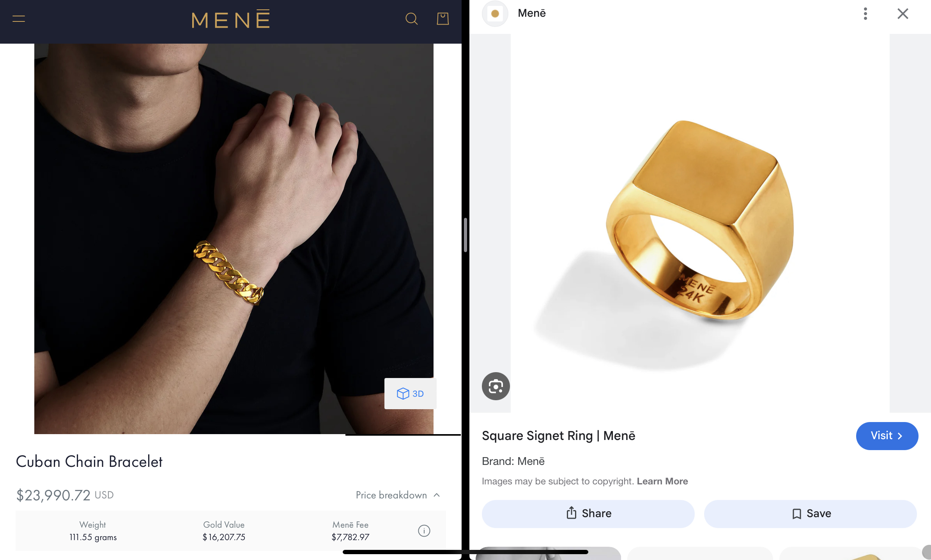
Task: Open the Learn More copyright link
Action: point(662,481)
